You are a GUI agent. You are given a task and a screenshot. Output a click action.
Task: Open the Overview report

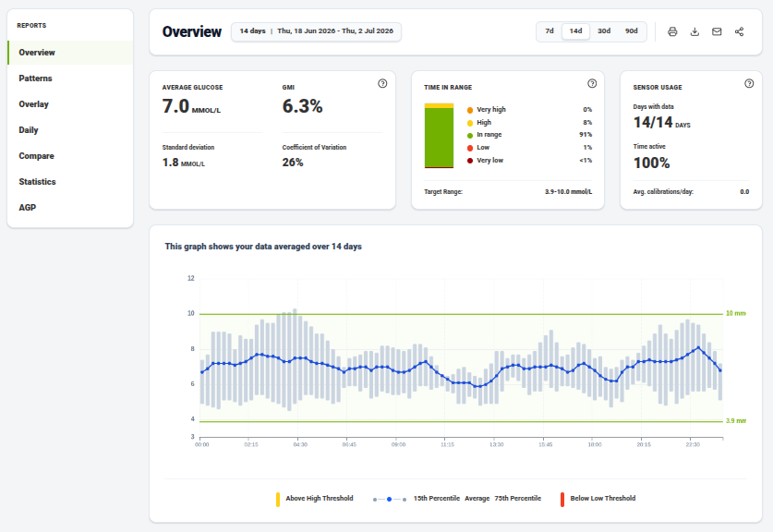(x=70, y=53)
